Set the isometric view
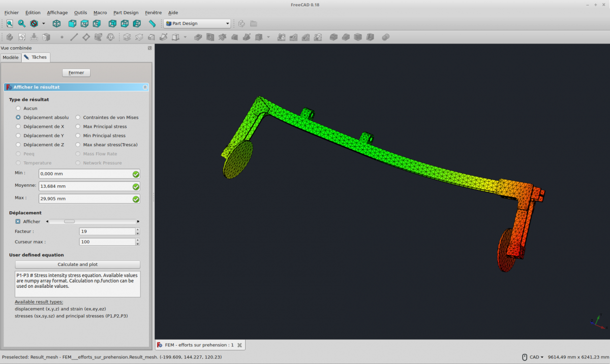The image size is (610, 364). (x=56, y=23)
